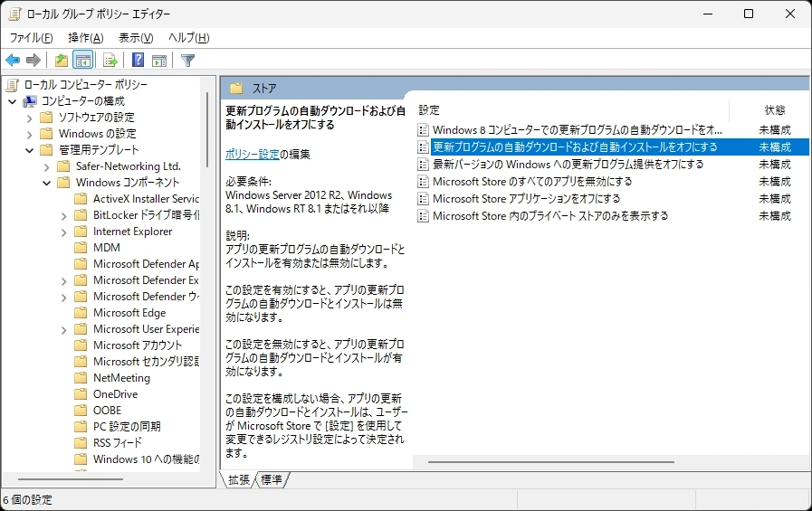Screen dimensions: 812x511
Task: Open the ポリシー設定 edit link
Action: click(253, 154)
